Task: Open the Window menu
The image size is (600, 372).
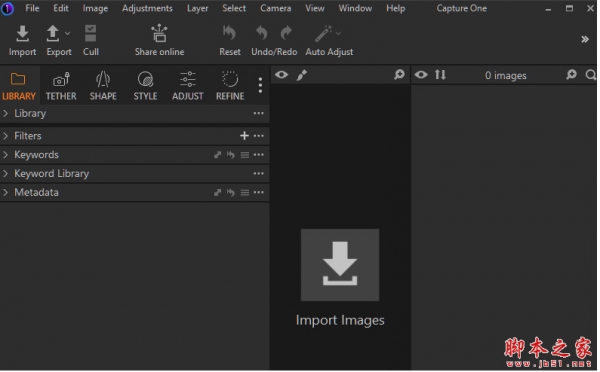Action: [355, 8]
